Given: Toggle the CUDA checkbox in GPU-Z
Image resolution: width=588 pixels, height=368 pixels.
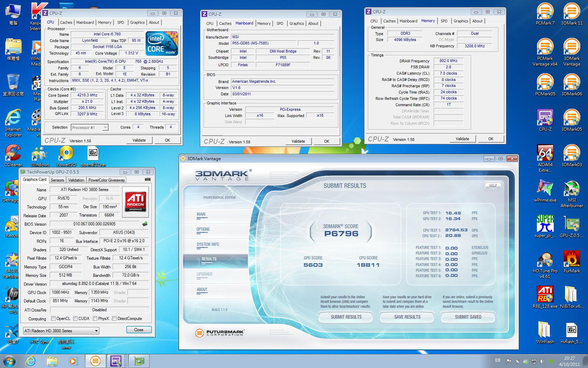Looking at the screenshot, I should click(75, 319).
